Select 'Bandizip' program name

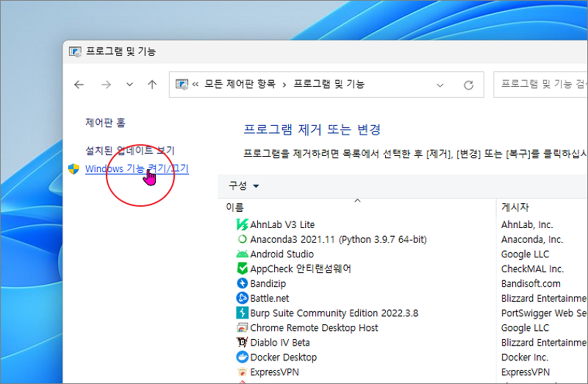[268, 284]
